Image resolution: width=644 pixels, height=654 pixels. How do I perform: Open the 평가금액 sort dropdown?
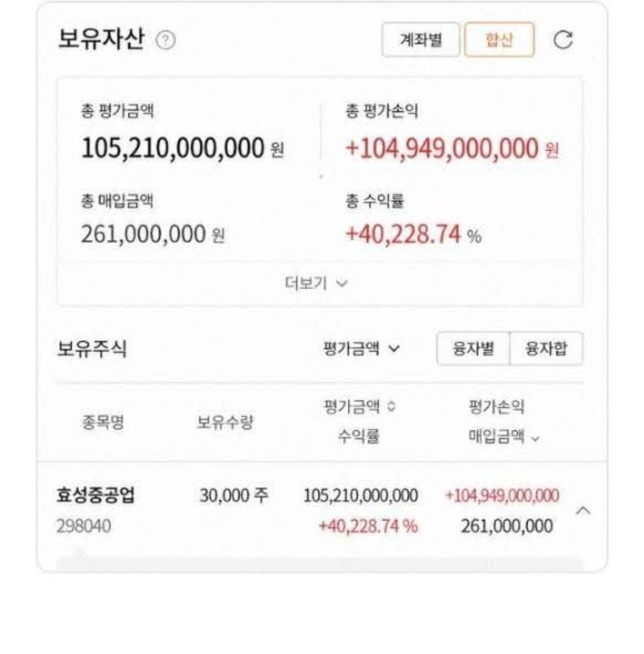click(x=361, y=349)
